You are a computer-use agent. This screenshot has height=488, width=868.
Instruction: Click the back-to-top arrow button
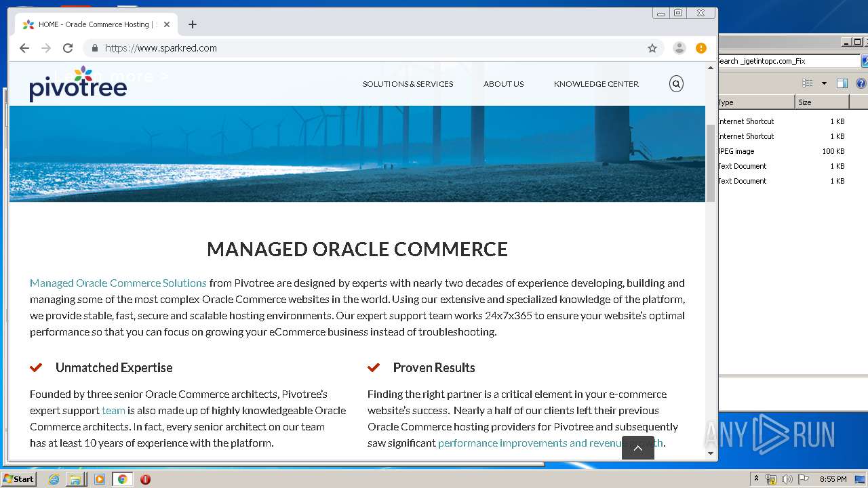pyautogui.click(x=638, y=448)
